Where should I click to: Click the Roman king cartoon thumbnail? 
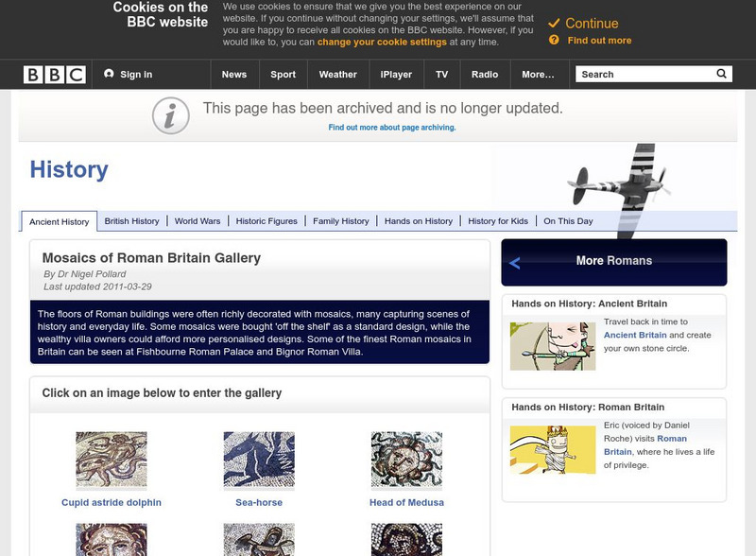click(553, 450)
